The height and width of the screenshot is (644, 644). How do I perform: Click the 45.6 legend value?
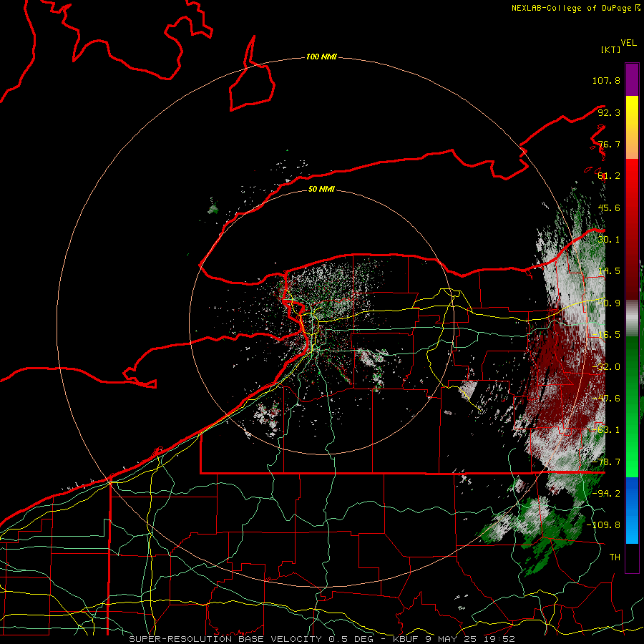[x=609, y=208]
